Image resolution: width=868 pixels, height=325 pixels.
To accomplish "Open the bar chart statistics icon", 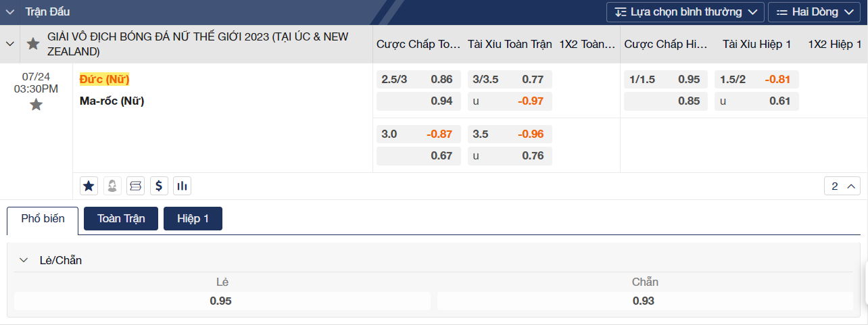I will point(181,185).
